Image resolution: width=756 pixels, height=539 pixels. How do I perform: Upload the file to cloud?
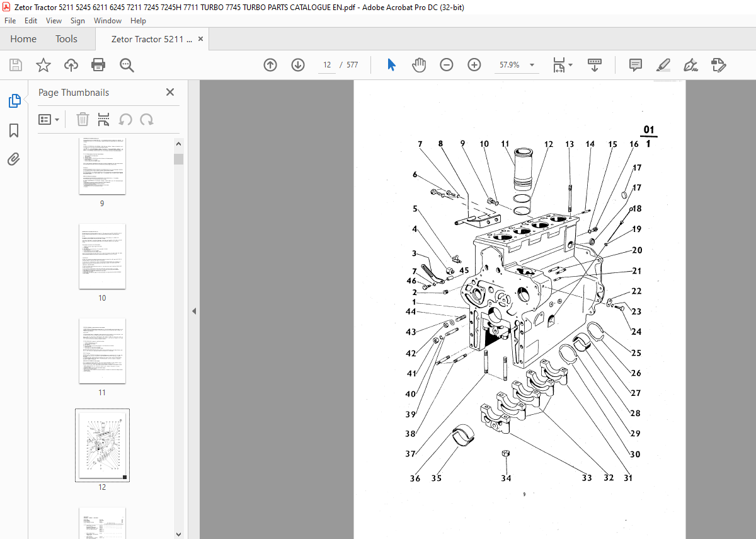tap(71, 65)
